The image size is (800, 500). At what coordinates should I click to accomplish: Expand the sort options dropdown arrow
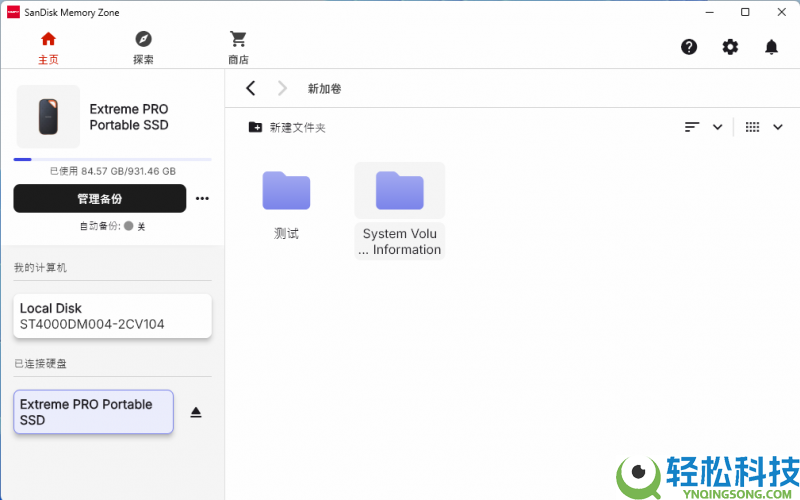tap(717, 127)
